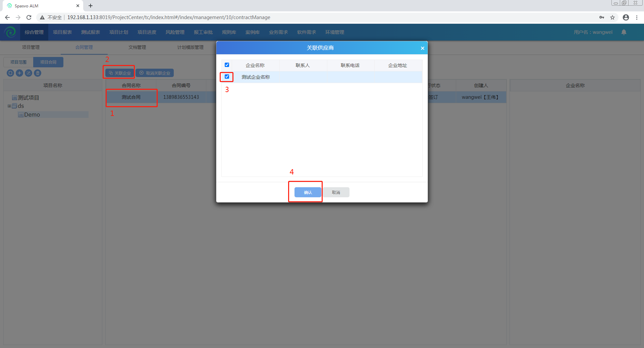Click the 取消 button in the dialog

coord(336,192)
